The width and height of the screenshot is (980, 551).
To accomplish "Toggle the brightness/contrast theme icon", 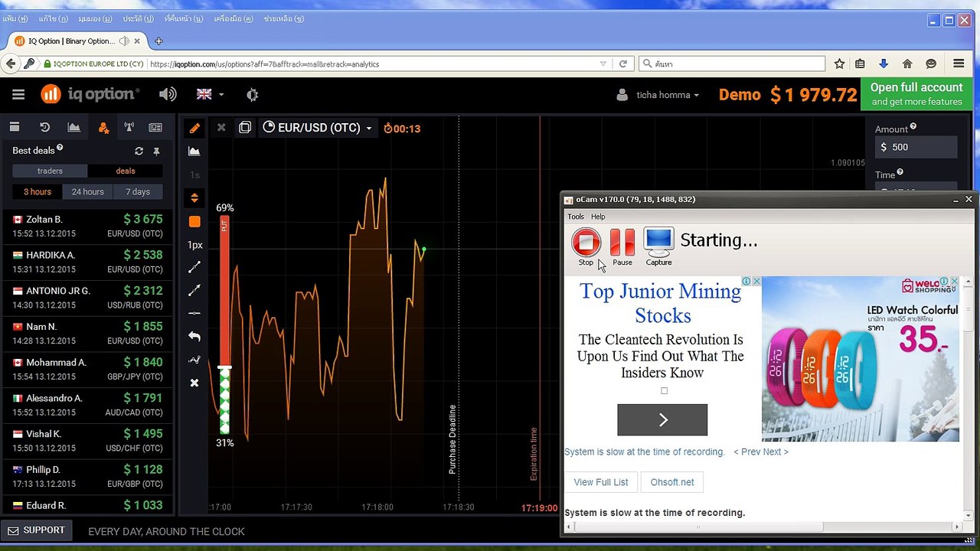I will click(x=253, y=94).
